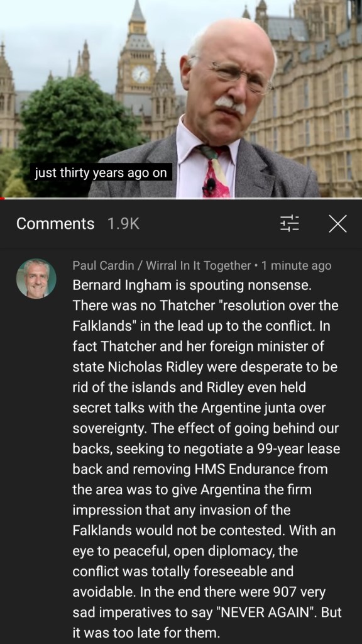Screen dimensions: 362x644
Task: Click the "1 minute ago" timestamp
Action: (x=297, y=266)
